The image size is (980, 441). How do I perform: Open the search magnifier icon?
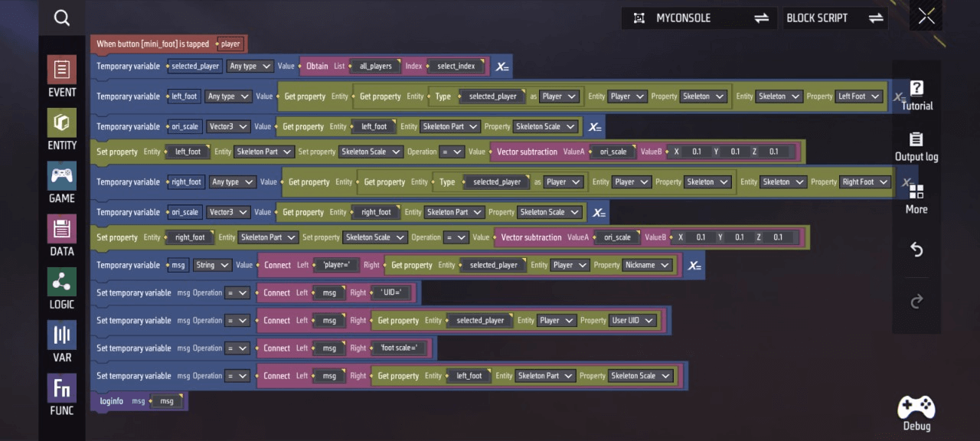coord(62,18)
